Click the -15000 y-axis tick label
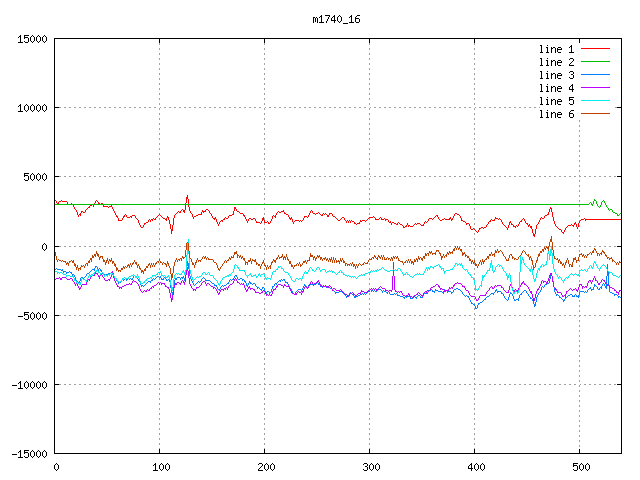The image size is (640, 480). click(x=29, y=453)
